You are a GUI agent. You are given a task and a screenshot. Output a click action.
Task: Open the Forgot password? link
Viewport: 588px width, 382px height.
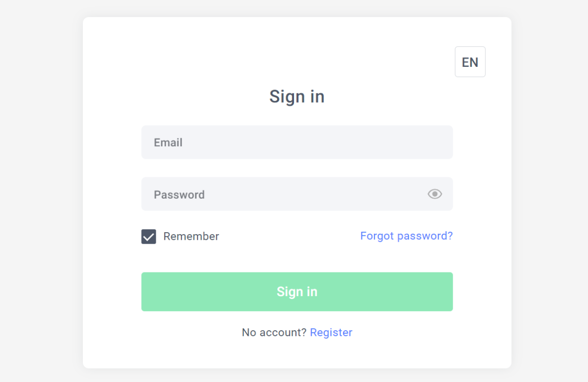[x=406, y=236]
